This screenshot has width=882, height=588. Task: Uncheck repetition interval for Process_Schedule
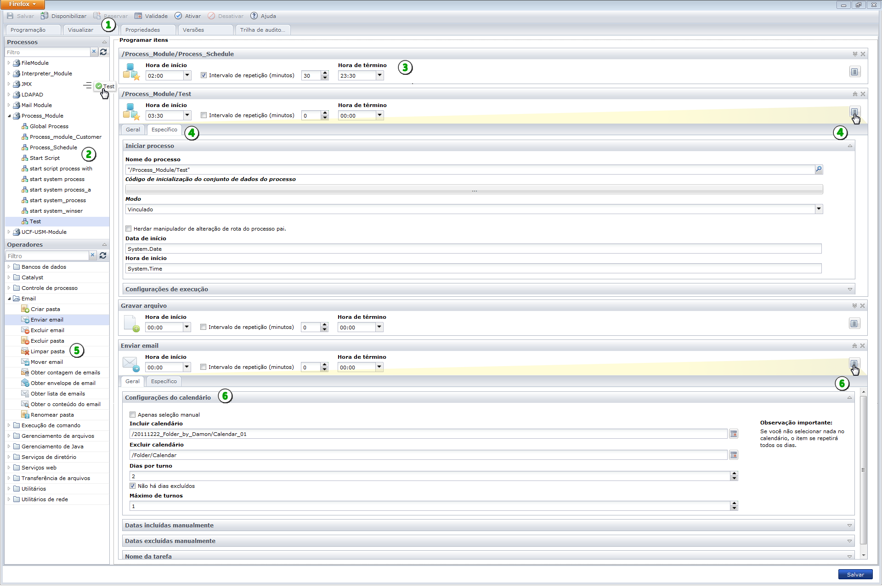[204, 75]
